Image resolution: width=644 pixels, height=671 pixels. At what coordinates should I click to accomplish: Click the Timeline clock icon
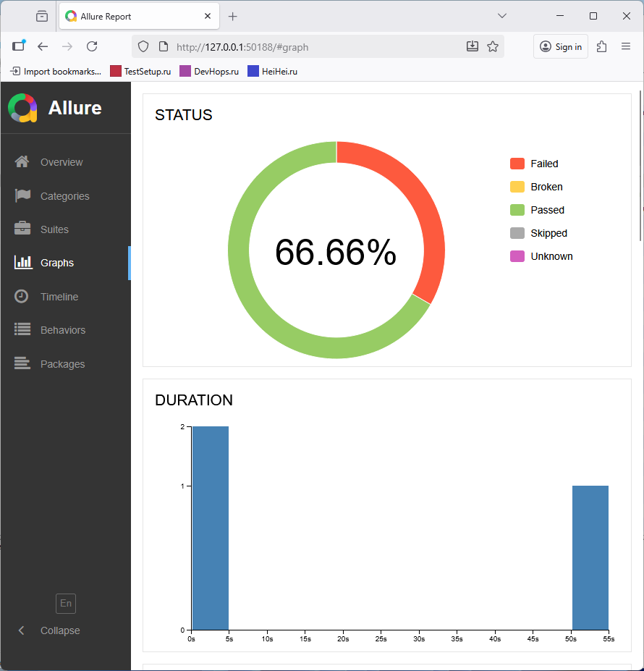(x=22, y=296)
